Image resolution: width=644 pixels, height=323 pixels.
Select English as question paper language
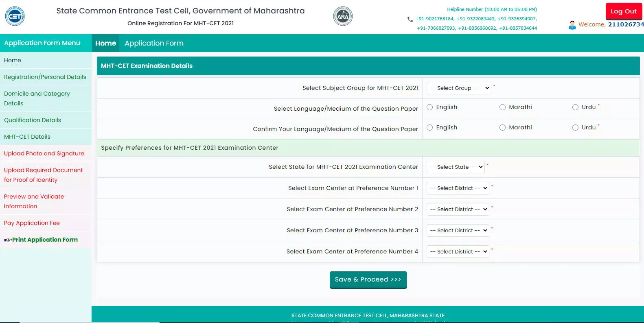pos(429,107)
